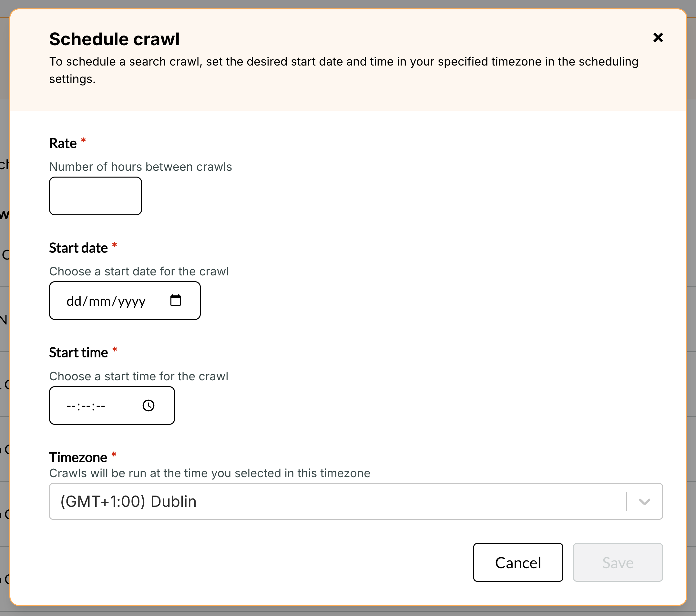Click the Start time field label
This screenshot has width=696, height=616.
tap(78, 353)
